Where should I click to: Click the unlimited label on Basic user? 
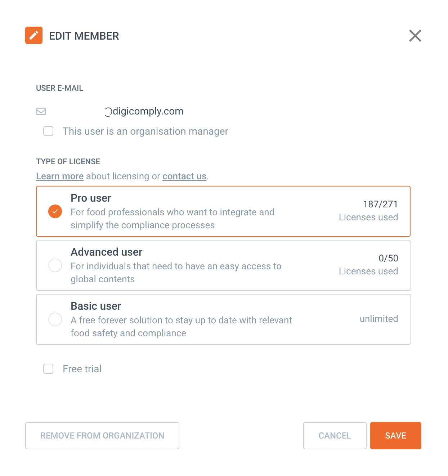click(x=379, y=319)
